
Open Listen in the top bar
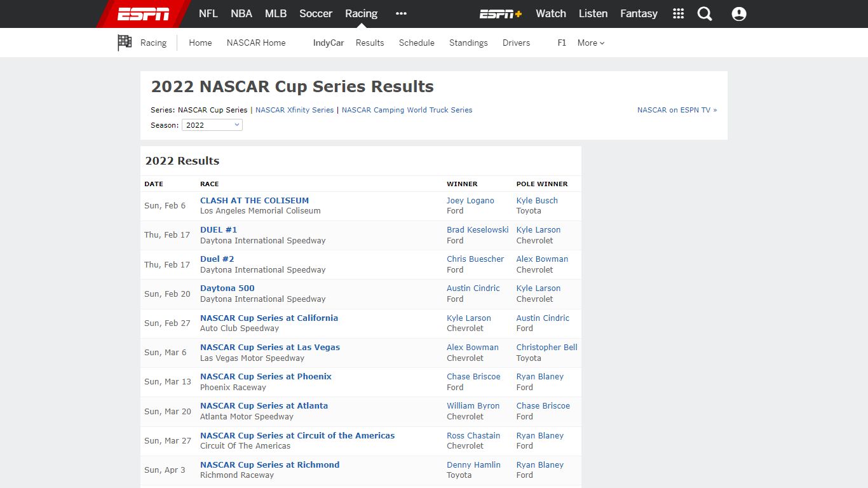[593, 13]
